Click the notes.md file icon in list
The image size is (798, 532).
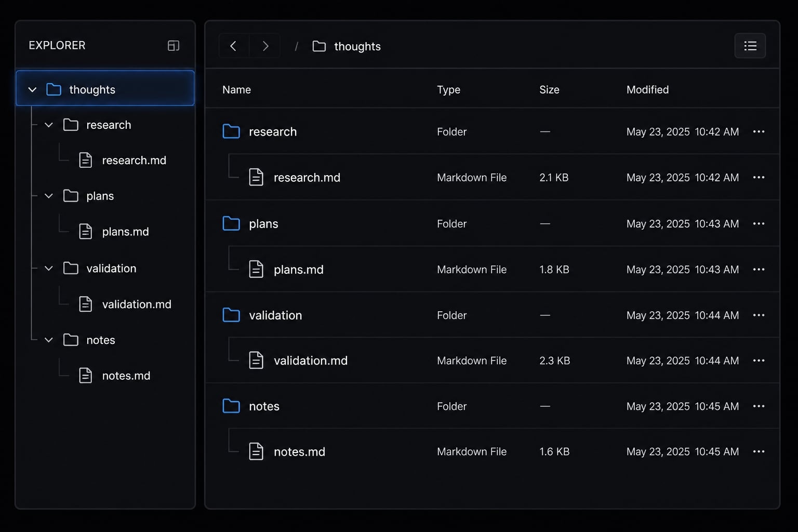point(256,451)
